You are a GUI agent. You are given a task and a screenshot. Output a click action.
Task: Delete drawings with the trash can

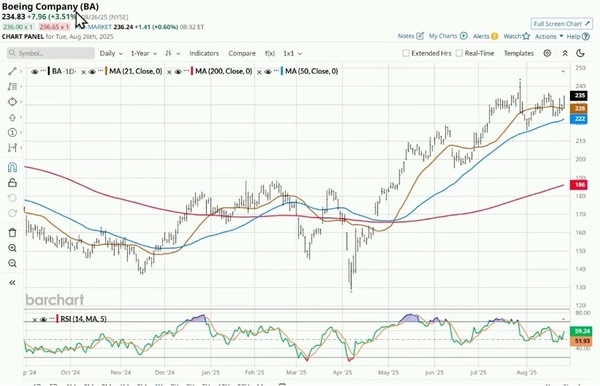point(12,233)
